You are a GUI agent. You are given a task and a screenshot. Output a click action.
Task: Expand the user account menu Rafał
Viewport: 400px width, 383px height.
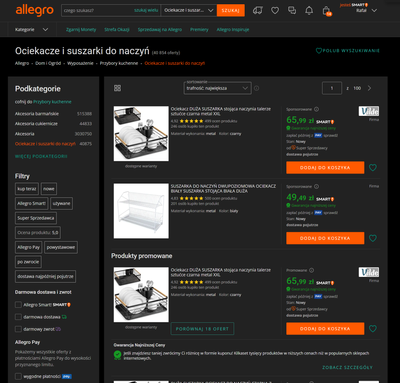[366, 10]
